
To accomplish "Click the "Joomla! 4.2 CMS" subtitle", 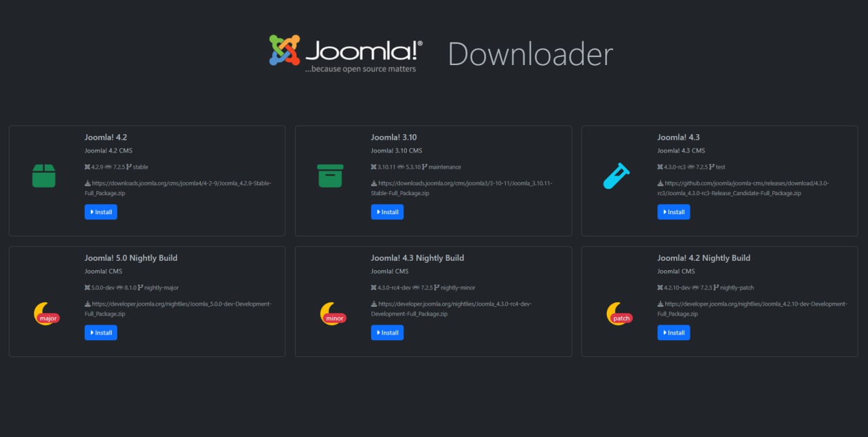I will tap(108, 150).
